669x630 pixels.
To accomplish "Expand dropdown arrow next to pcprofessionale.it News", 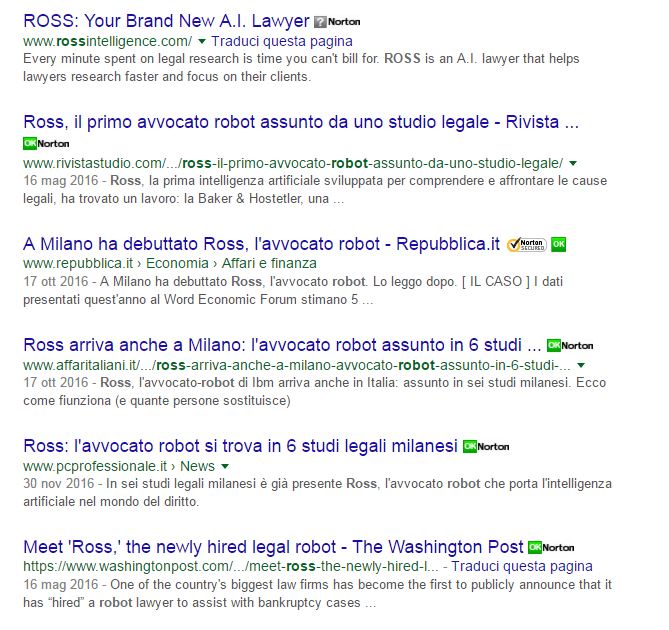I will [225, 466].
